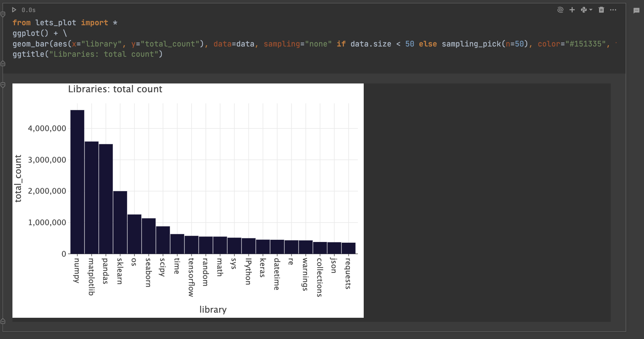The height and width of the screenshot is (339, 644).
Task: Delete the cell with the trash icon
Action: 601,10
